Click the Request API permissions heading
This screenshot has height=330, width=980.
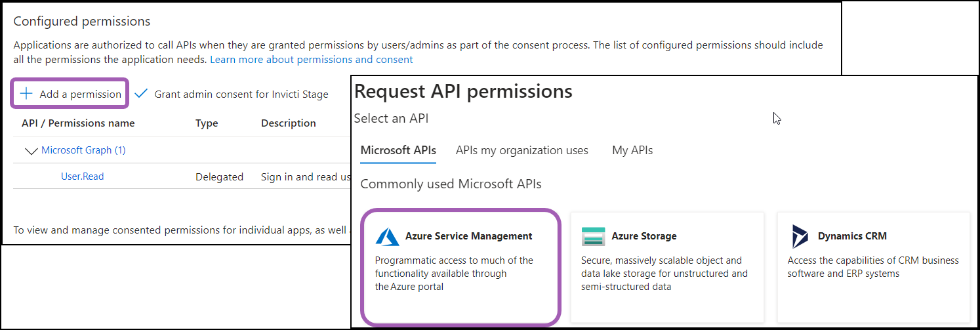(463, 91)
